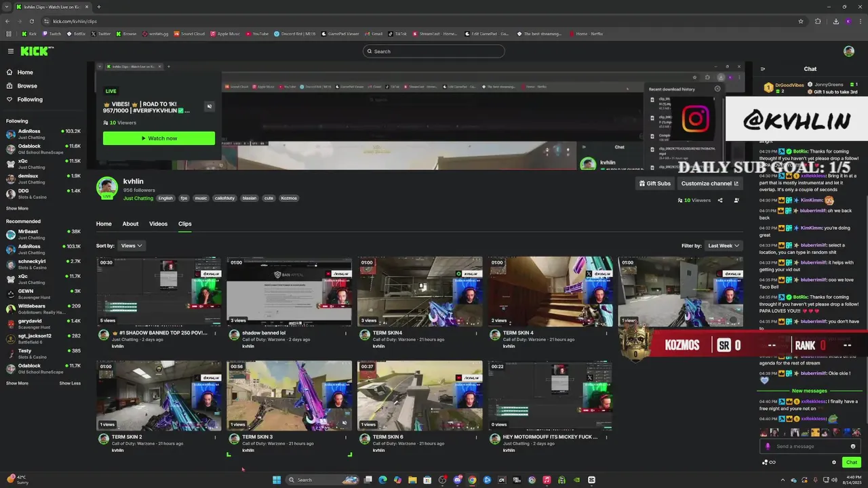Screen dimensions: 868x488
Task: Expand Recommended list with Show More
Action: click(x=17, y=384)
